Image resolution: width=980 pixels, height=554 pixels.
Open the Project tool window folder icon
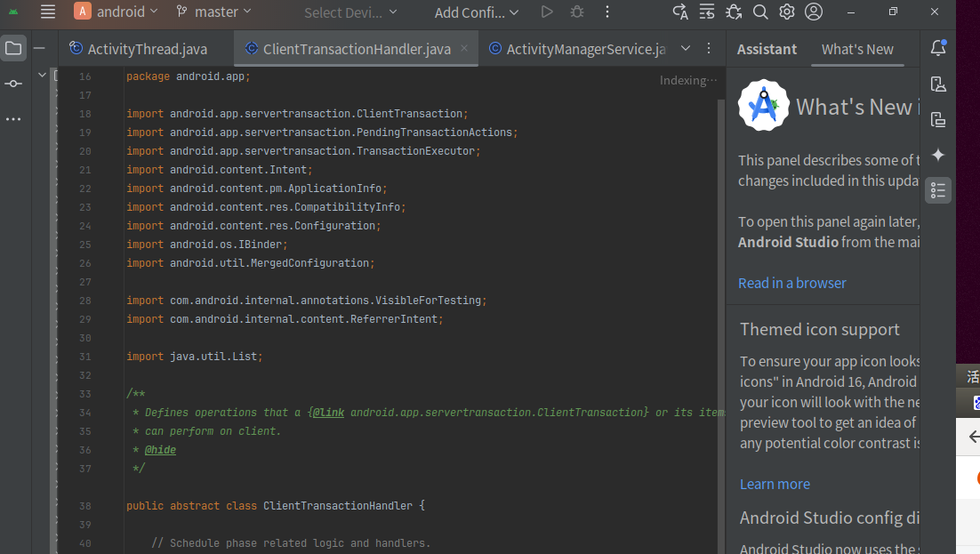click(13, 47)
